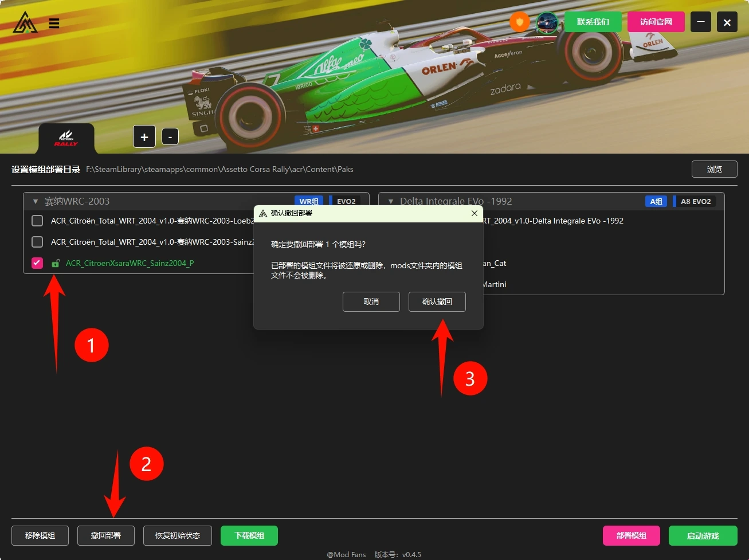Click the minus button to remove game
Viewport: 749px width, 560px height.
pyautogui.click(x=170, y=137)
